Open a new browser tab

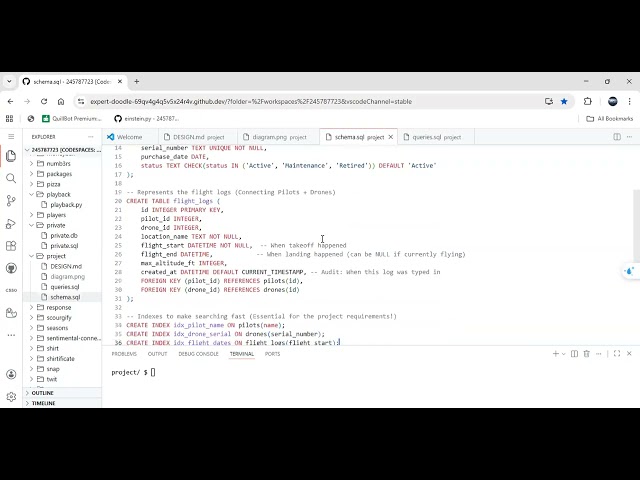pos(137,82)
